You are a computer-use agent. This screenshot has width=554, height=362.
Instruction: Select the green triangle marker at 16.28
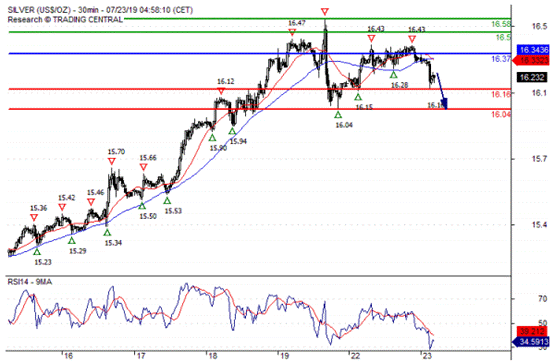394,75
